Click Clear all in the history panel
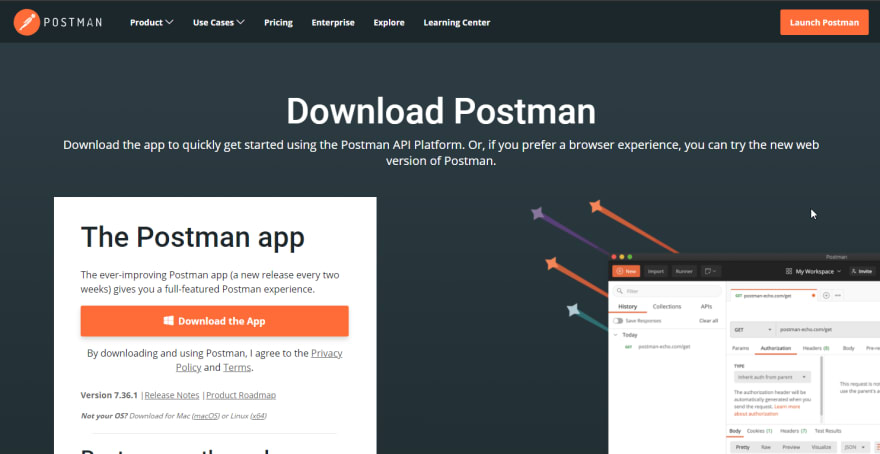 (708, 320)
